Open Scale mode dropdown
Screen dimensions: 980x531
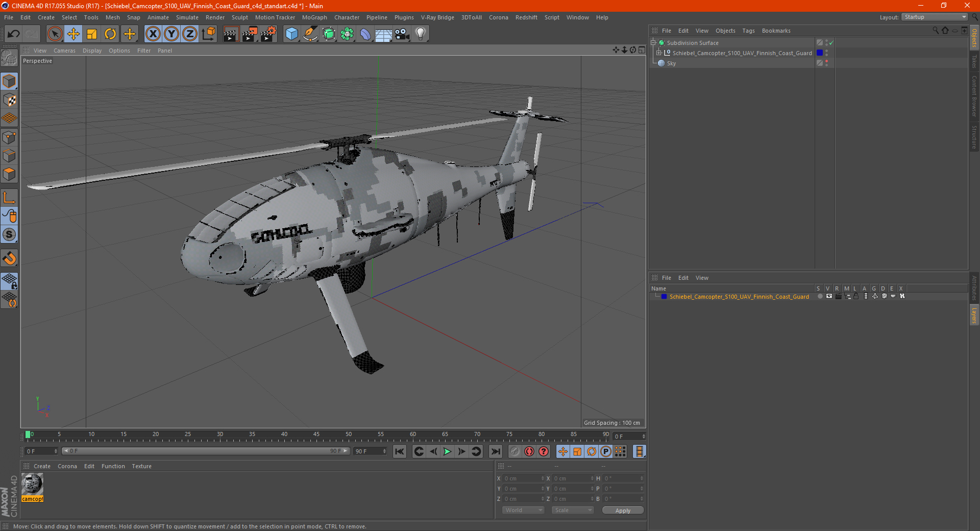point(573,510)
